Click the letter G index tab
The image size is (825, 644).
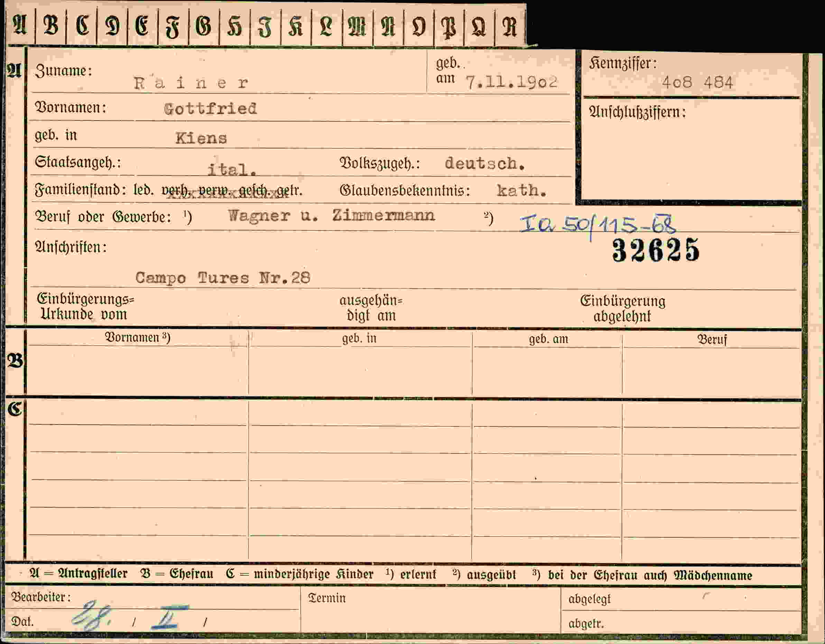(204, 26)
